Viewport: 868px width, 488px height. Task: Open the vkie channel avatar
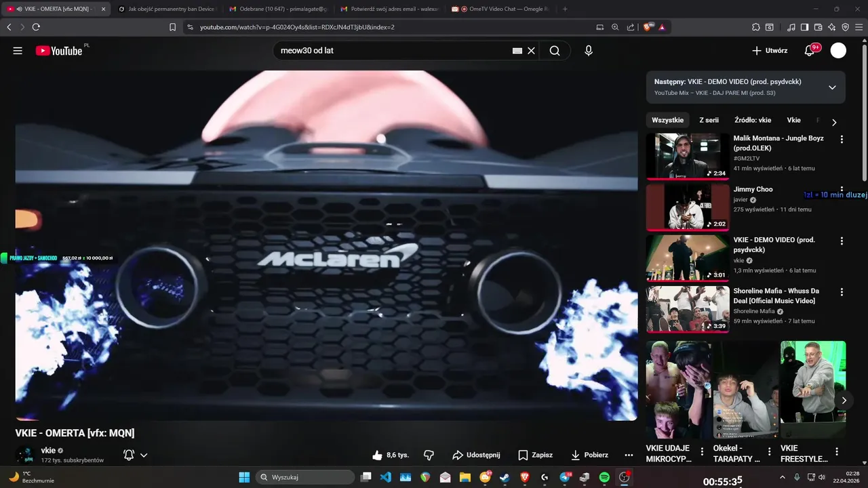point(26,455)
